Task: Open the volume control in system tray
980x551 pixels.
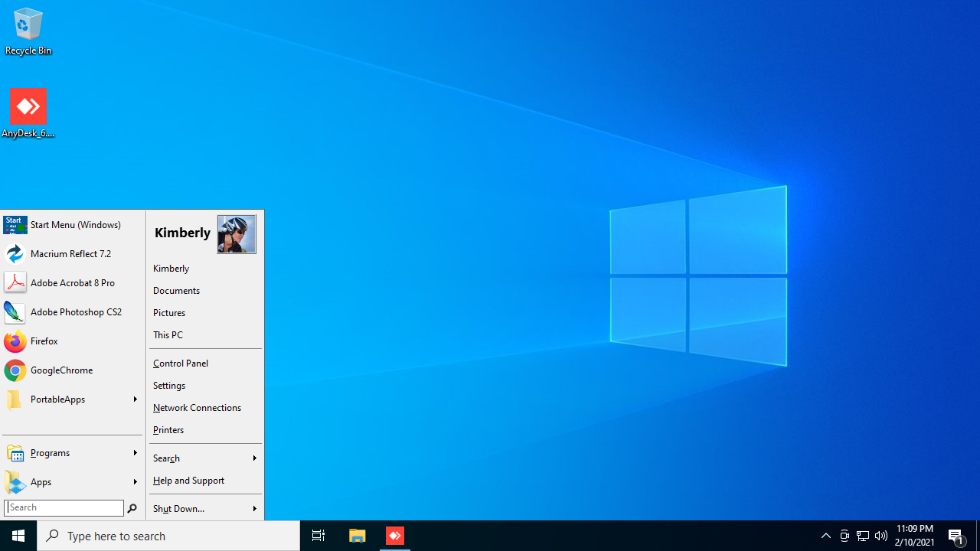Action: click(x=881, y=536)
